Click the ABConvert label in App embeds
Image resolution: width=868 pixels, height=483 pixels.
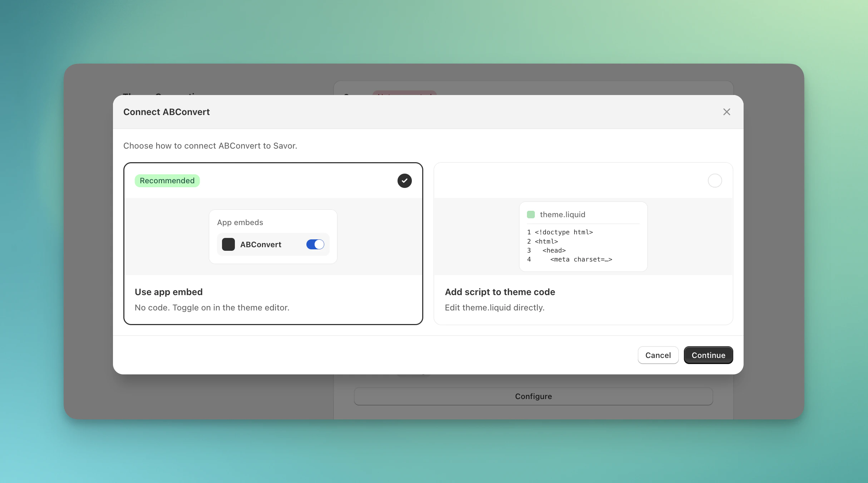pos(261,244)
